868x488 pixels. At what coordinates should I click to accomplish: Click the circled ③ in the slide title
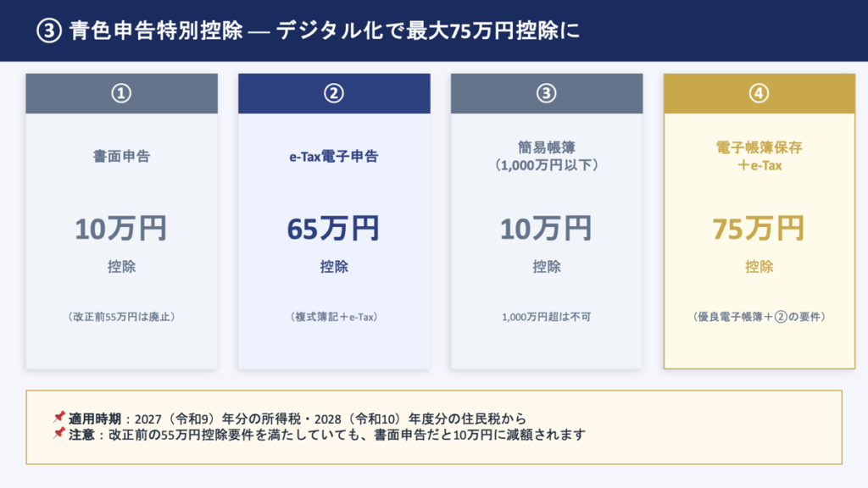pyautogui.click(x=47, y=30)
